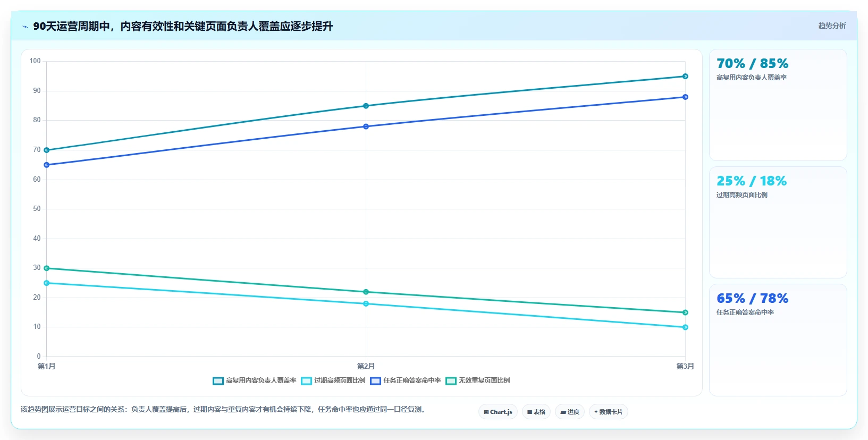Click the 第2月 x-axis label
Screen dimensions: 868x440
pos(366,366)
